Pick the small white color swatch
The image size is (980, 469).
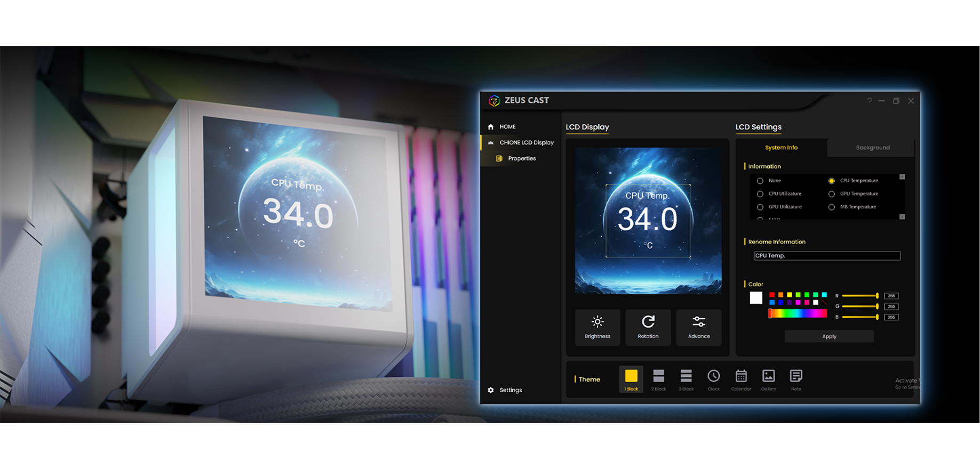(816, 302)
